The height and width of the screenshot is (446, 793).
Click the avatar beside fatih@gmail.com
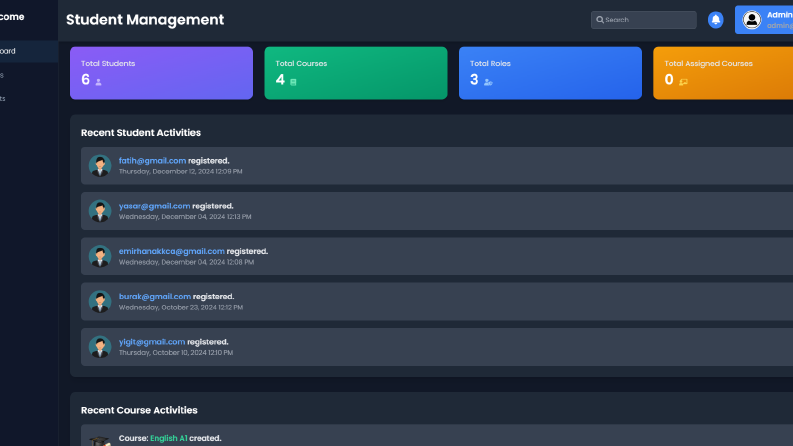click(x=100, y=166)
